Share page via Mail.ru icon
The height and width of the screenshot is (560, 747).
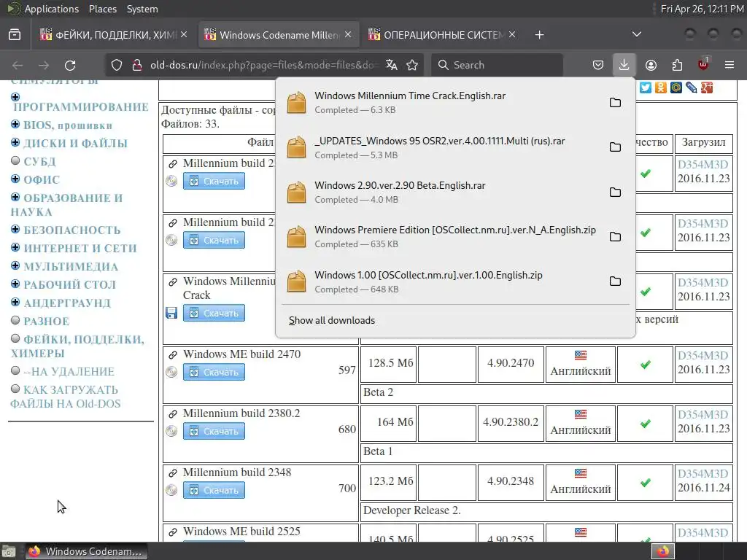[676, 87]
